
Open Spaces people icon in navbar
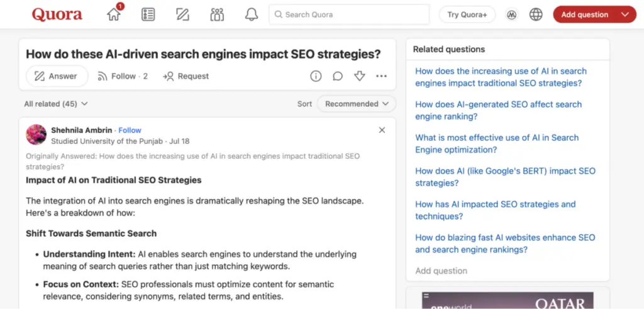217,14
